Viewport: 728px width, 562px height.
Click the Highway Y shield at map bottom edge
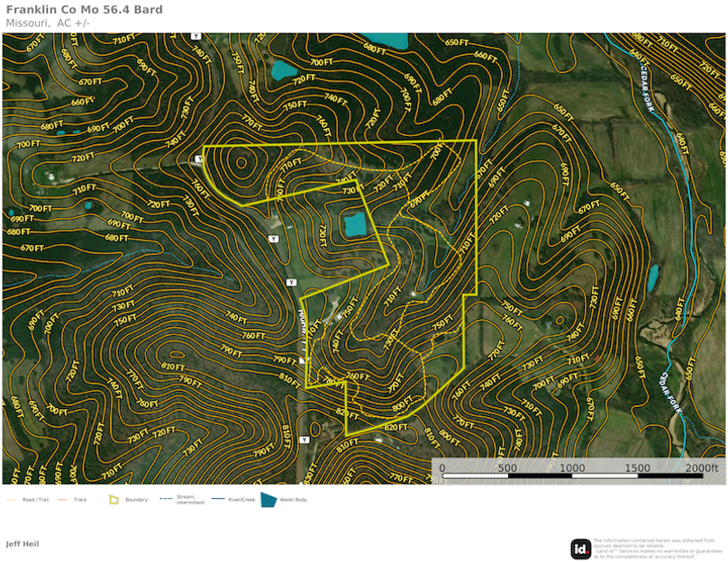pyautogui.click(x=304, y=440)
